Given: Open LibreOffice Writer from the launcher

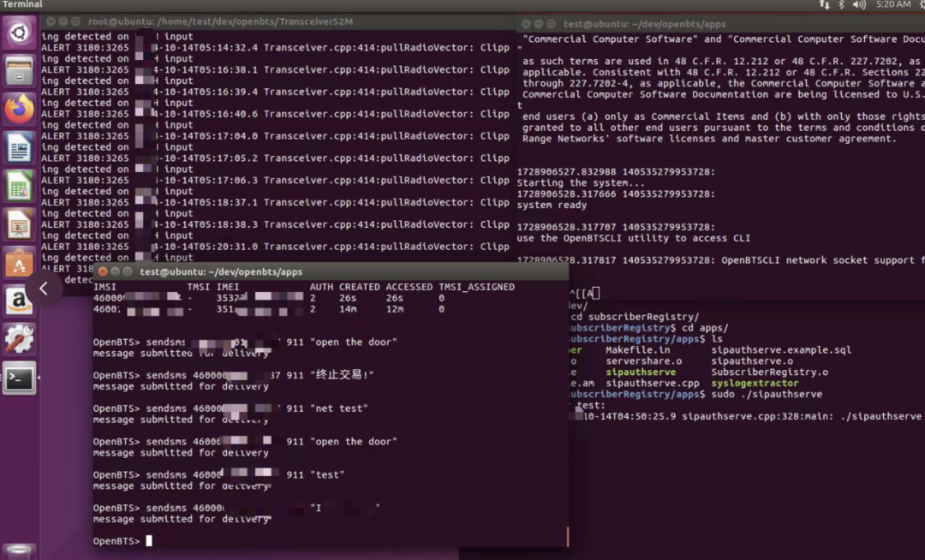Looking at the screenshot, I should [19, 147].
